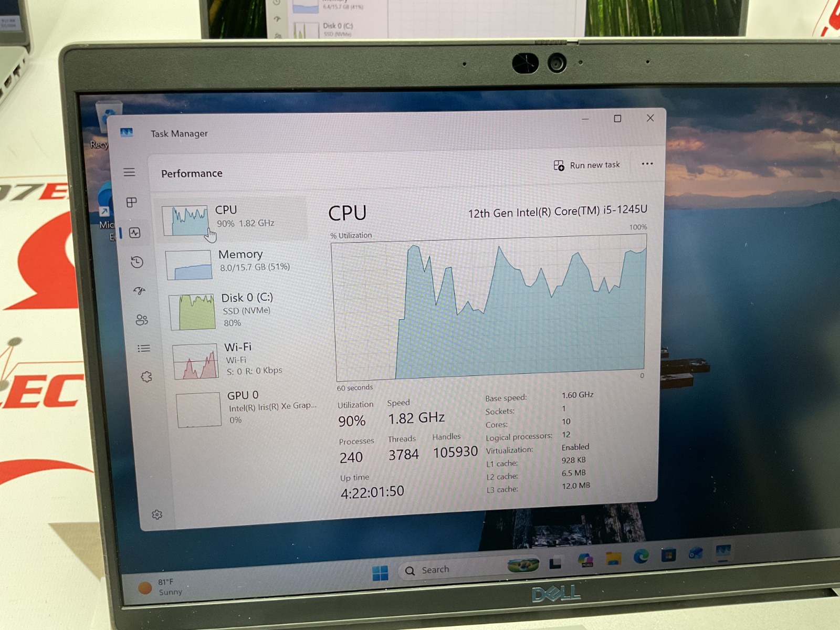Open the three-dot more options menu
840x630 pixels.
(647, 164)
